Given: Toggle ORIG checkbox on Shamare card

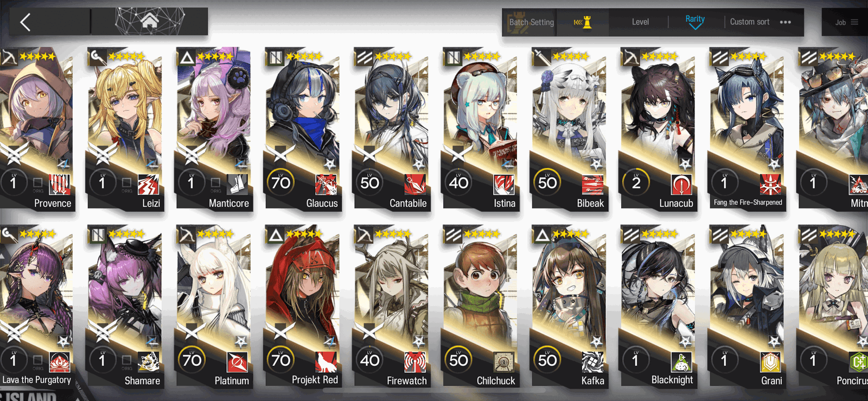Looking at the screenshot, I should [126, 361].
